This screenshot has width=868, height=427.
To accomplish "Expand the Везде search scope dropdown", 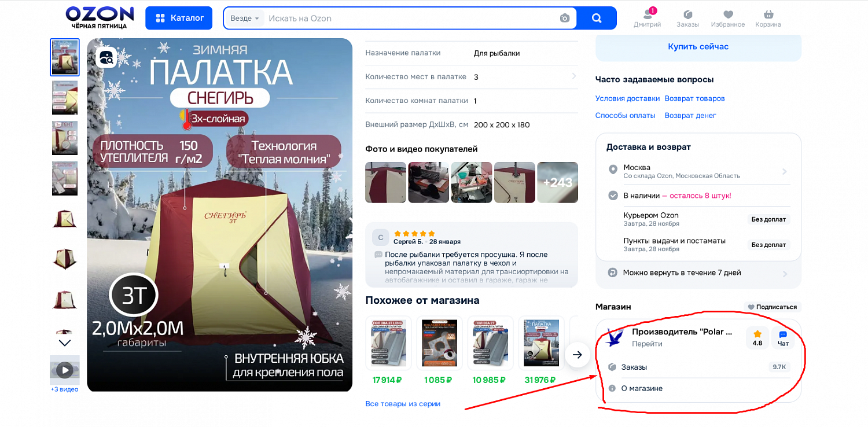I will point(245,19).
